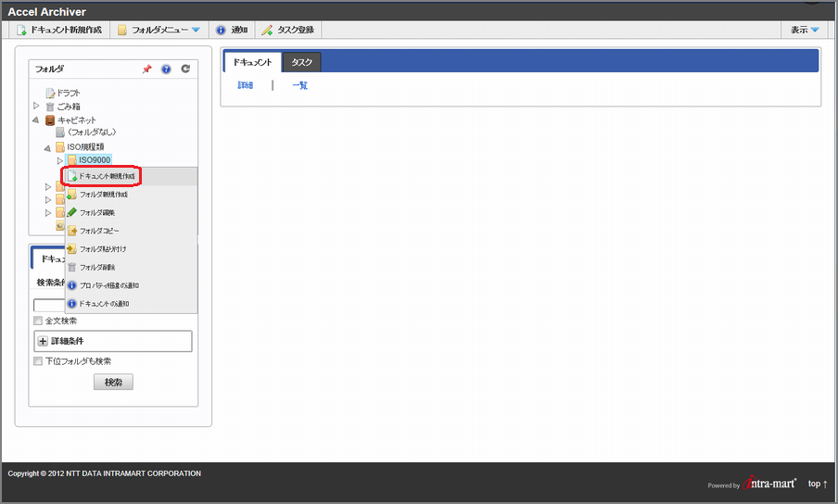Click the intra-mart logo in the footer
838x504 pixels.
(769, 483)
